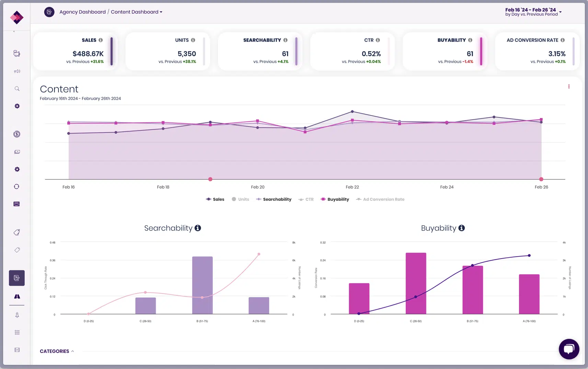Click info icon on SEARCHABILITY card
Screen dimensions: 588x369
pyautogui.click(x=285, y=40)
